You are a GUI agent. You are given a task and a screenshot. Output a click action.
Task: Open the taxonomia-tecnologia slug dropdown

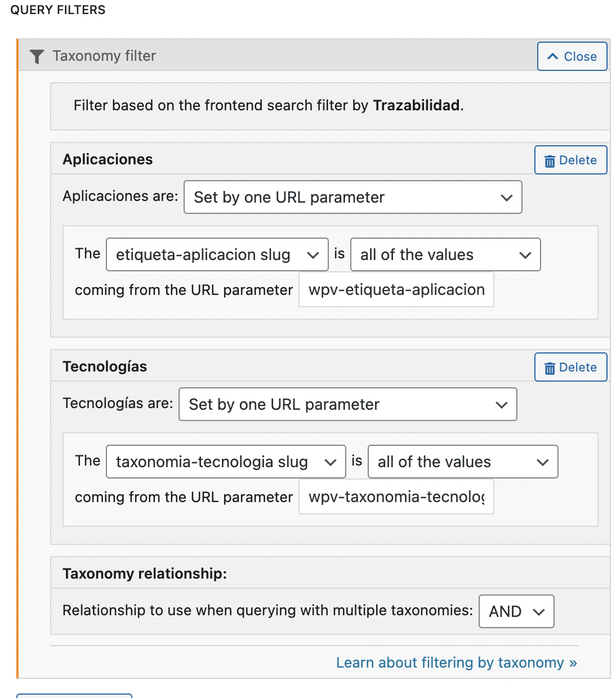point(226,462)
